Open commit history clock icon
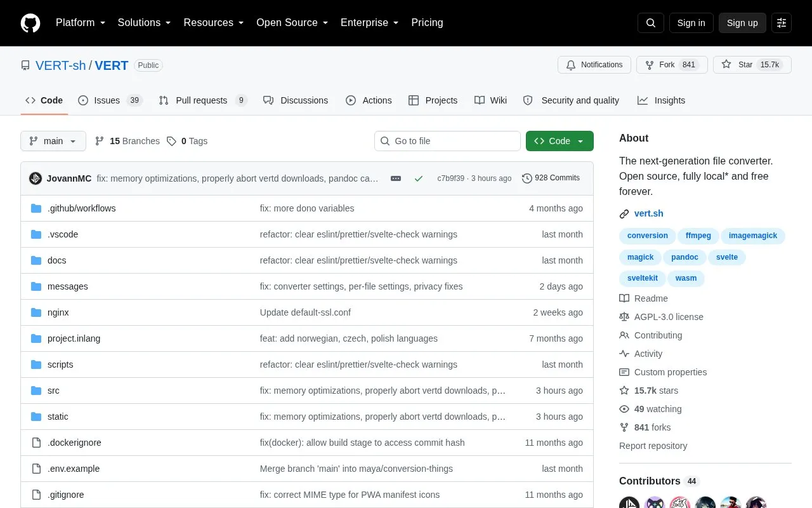This screenshot has height=508, width=812. (527, 178)
